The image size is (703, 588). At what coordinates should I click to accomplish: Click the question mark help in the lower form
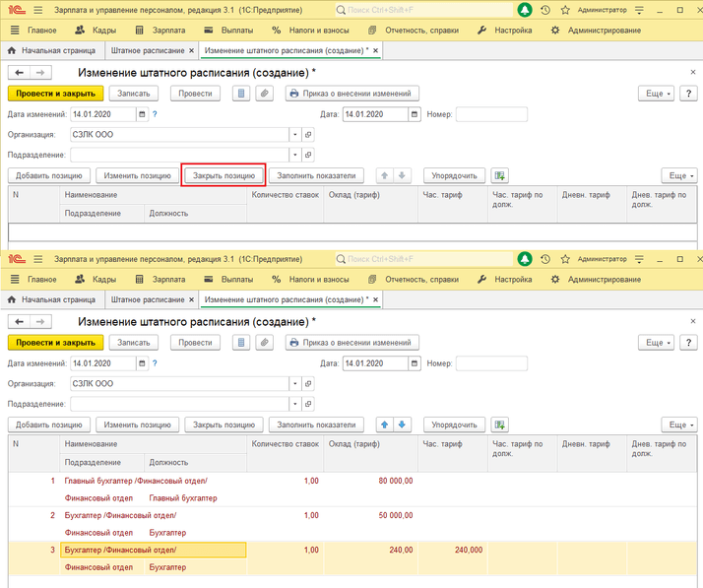155,363
